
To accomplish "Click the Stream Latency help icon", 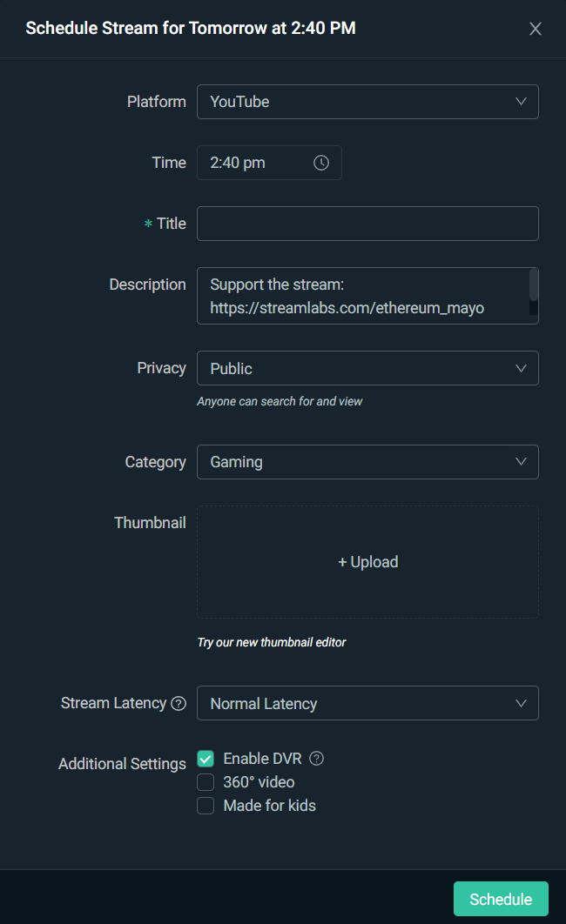I will pyautogui.click(x=179, y=704).
